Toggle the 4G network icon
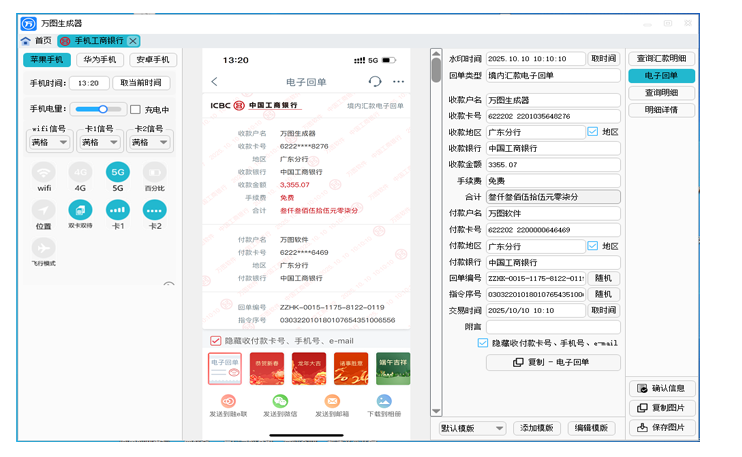This screenshot has height=457, width=742. pos(80,172)
